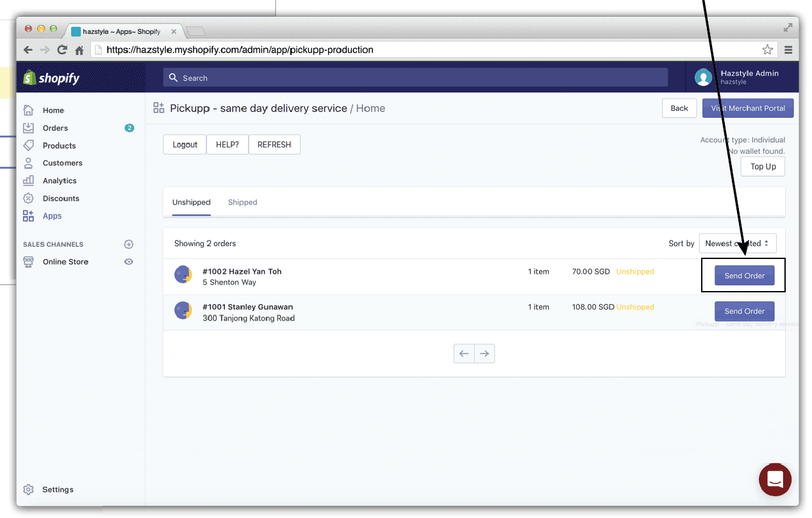Click the avatar for order #1002

coord(183,275)
